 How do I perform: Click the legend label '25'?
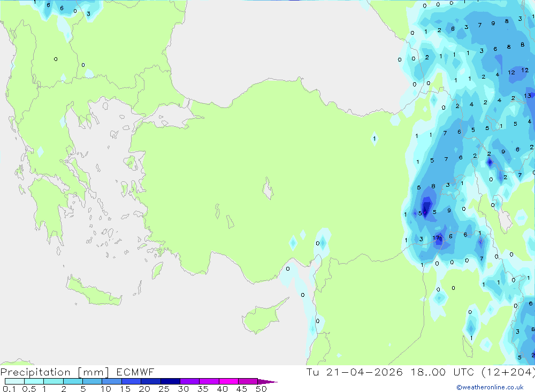click(x=164, y=389)
